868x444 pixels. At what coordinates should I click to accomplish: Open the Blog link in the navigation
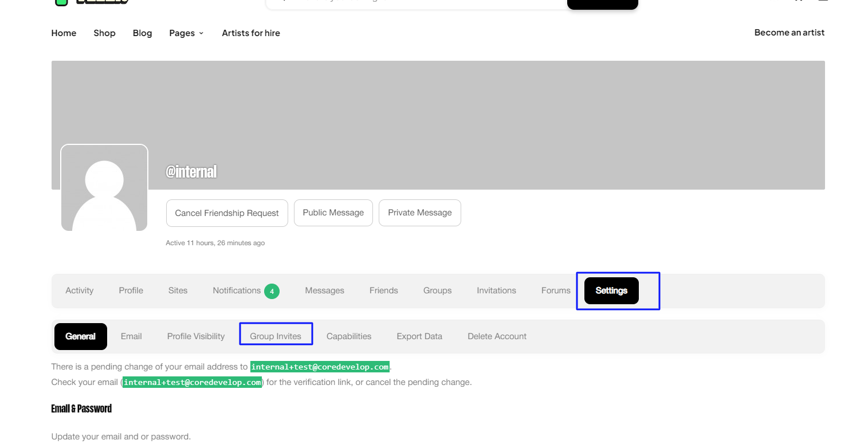(x=142, y=33)
